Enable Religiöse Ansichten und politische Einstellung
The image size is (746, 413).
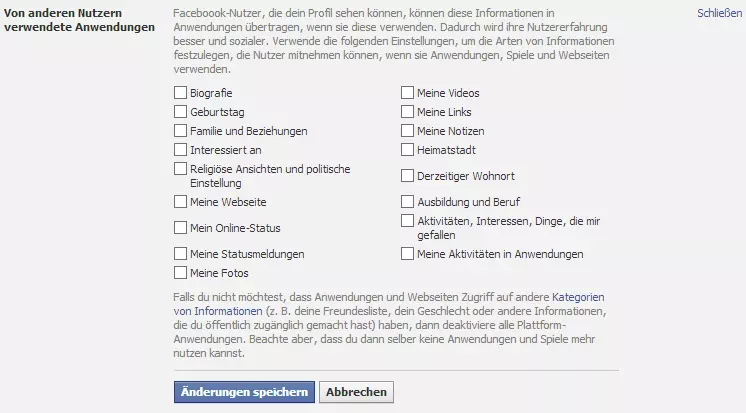tap(180, 169)
